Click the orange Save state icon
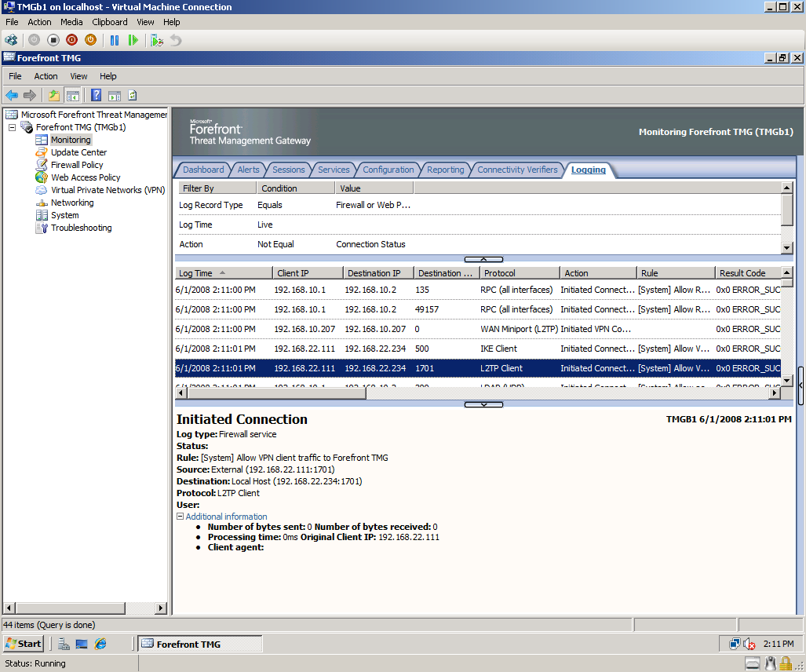The image size is (806, 672). click(90, 40)
